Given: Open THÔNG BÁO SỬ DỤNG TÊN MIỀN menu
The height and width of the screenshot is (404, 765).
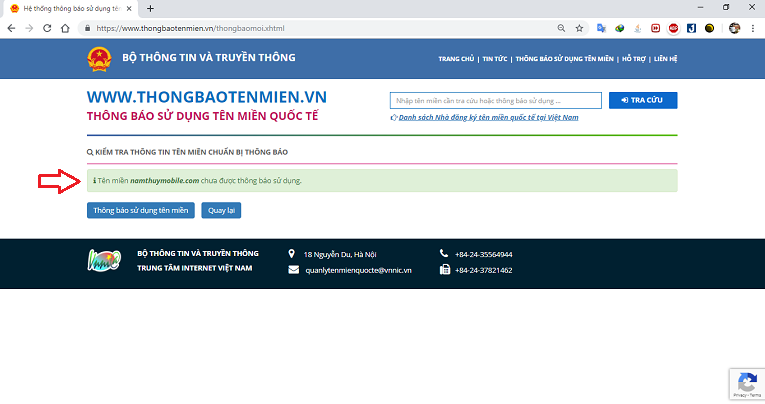Looking at the screenshot, I should point(564,59).
